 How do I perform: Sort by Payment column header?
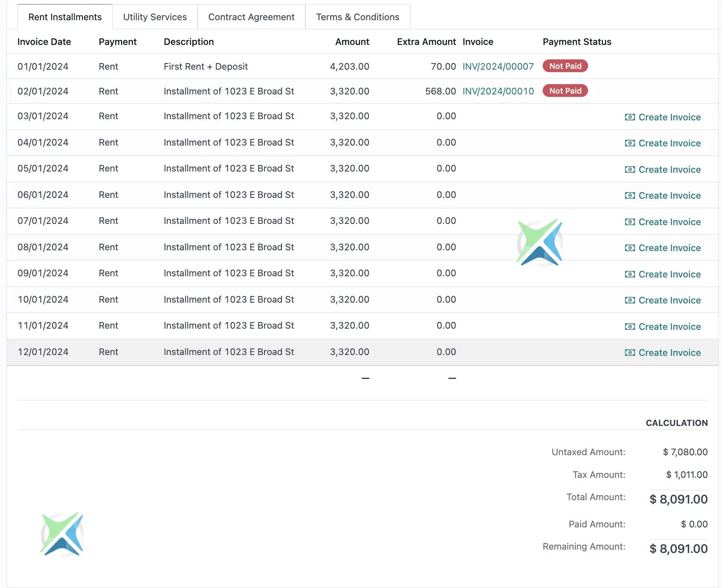[118, 42]
